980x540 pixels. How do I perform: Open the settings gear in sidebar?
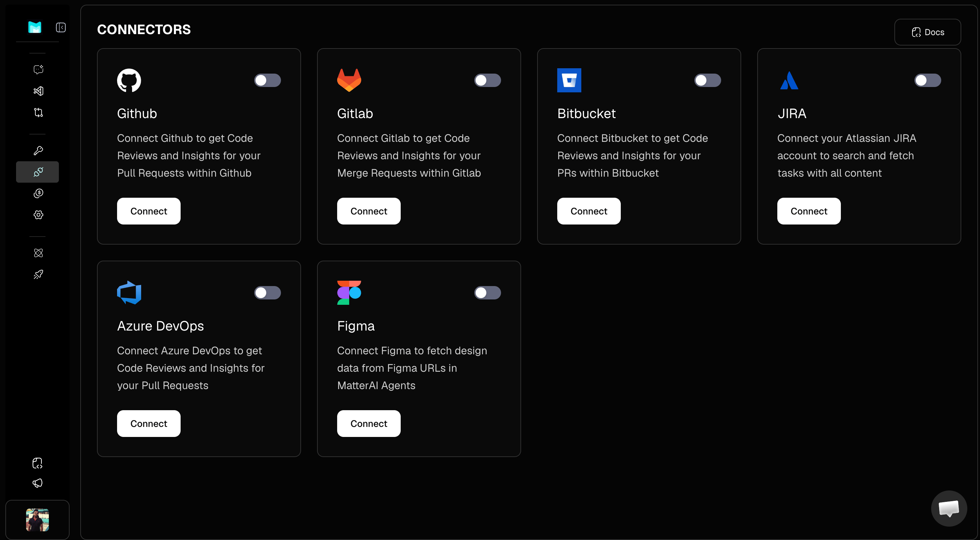[x=38, y=215]
